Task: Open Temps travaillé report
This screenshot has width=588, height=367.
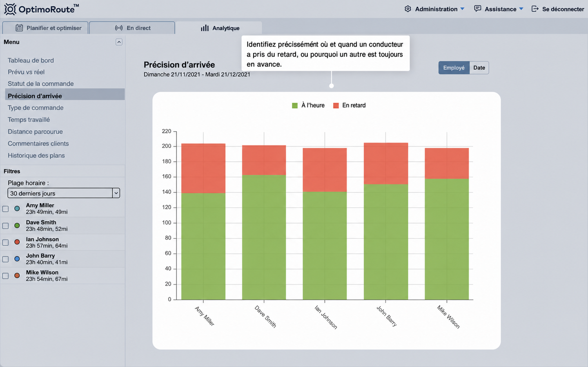Action: coord(29,119)
